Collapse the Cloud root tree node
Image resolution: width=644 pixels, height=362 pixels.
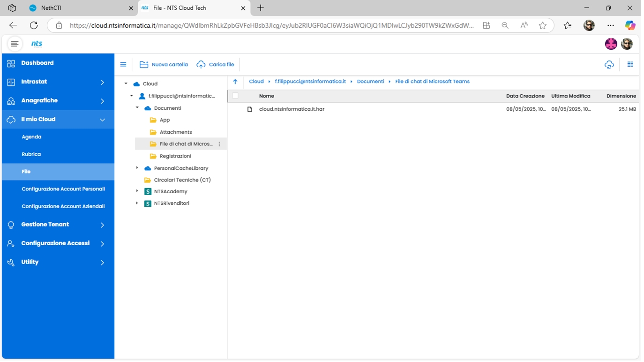click(126, 84)
